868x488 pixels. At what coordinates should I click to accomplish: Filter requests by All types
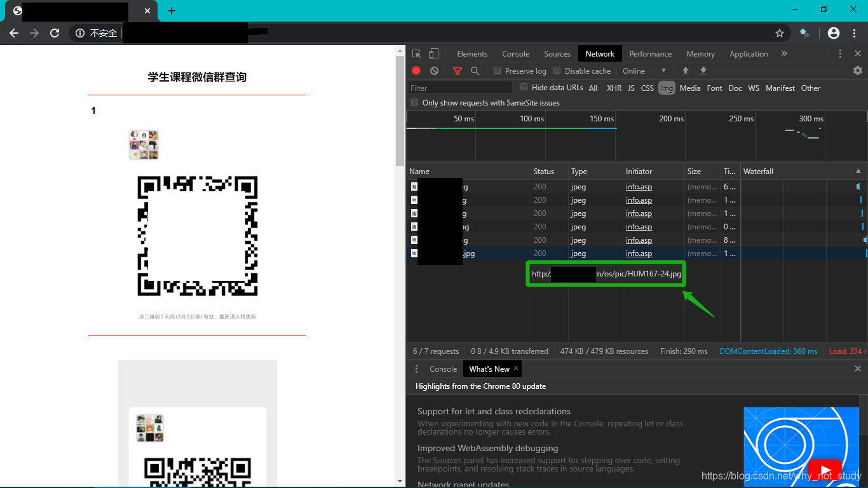(593, 88)
